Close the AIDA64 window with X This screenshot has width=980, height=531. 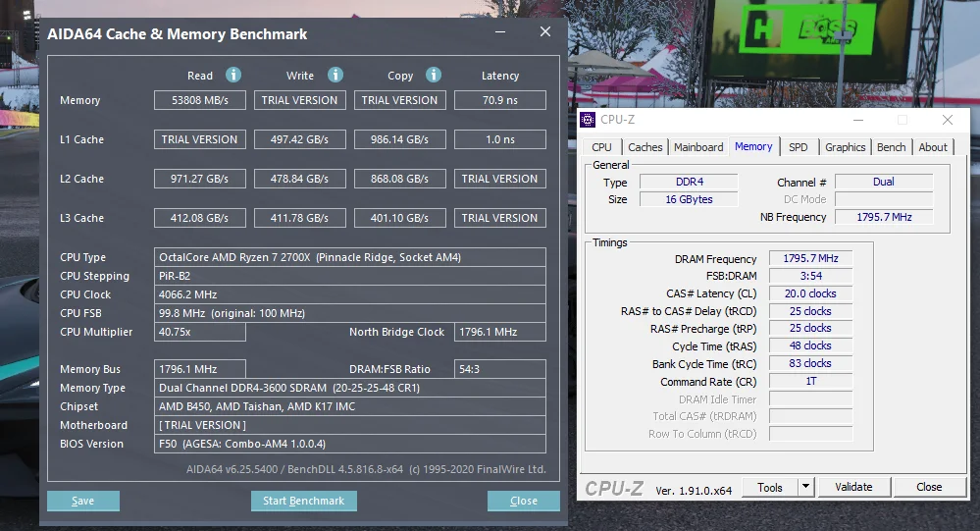545,31
